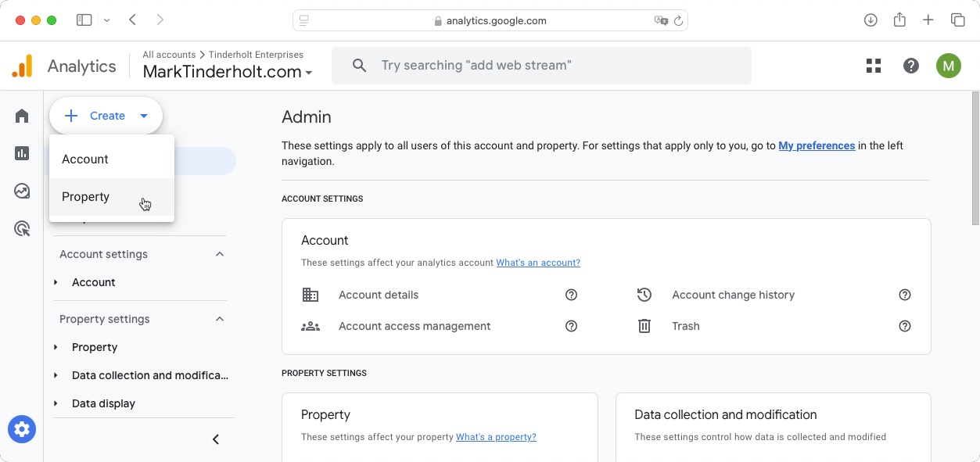Open the Reports bar chart icon

tap(22, 153)
